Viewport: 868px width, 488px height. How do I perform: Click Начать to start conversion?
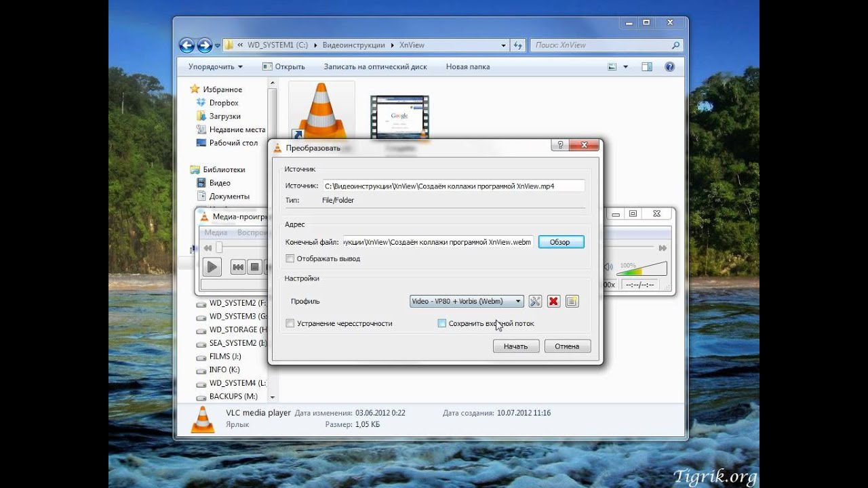point(516,346)
